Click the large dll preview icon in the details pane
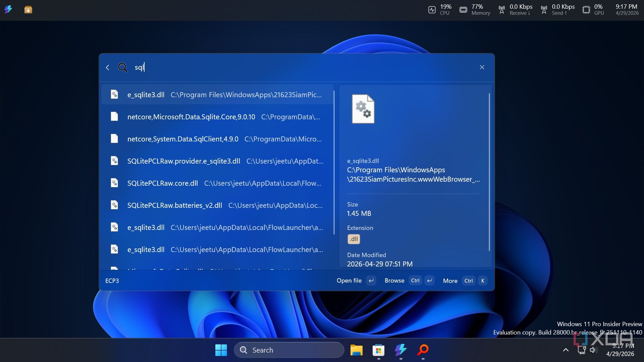Screen dimensions: 644x362 point(363,109)
